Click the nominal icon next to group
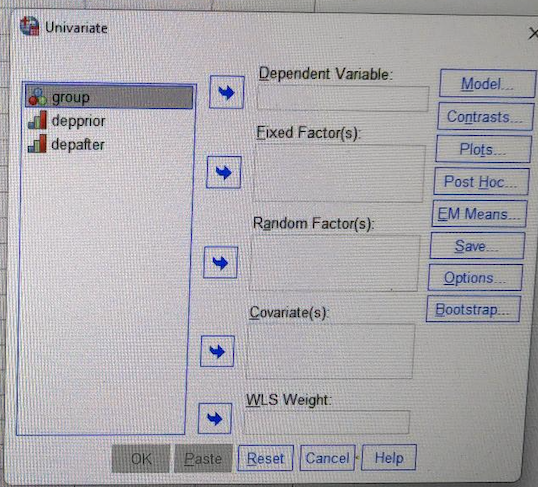This screenshot has width=538, height=487. coord(37,97)
